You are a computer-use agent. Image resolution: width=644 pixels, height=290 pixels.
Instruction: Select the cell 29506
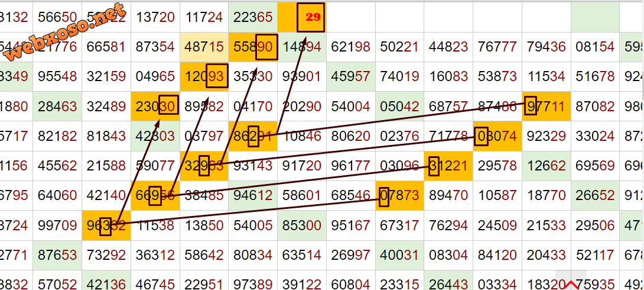(595, 225)
